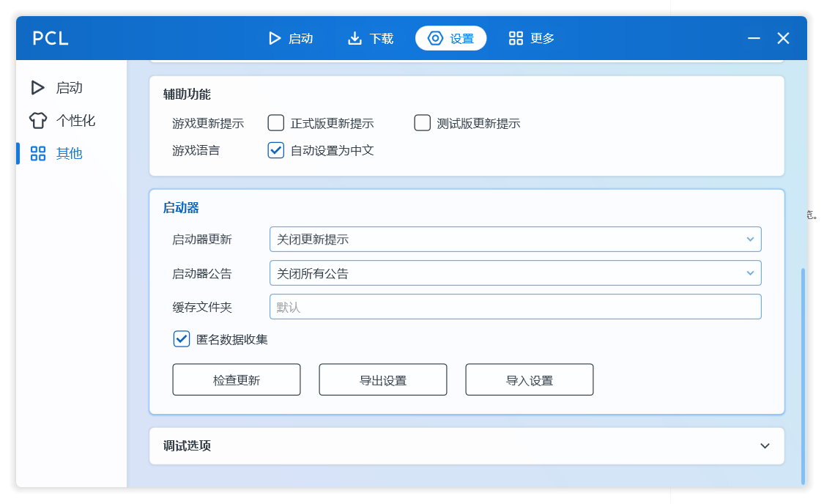Minimize the PCL window
Image resolution: width=824 pixels, height=504 pixels.
pyautogui.click(x=754, y=38)
